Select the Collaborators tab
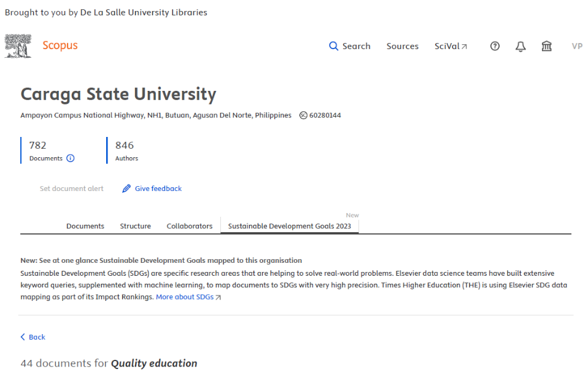The height and width of the screenshot is (374, 588). click(189, 226)
